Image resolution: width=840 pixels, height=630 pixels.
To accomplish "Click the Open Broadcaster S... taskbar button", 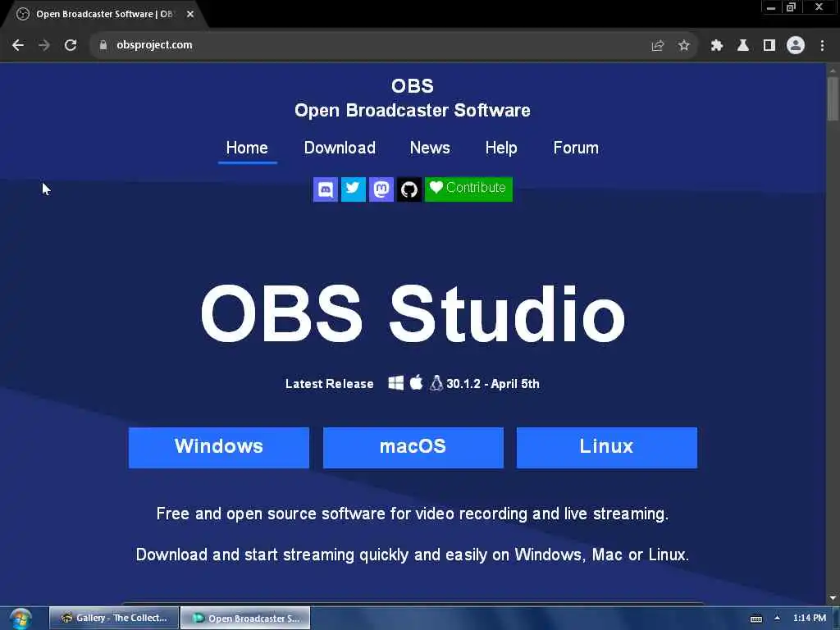I will click(245, 618).
